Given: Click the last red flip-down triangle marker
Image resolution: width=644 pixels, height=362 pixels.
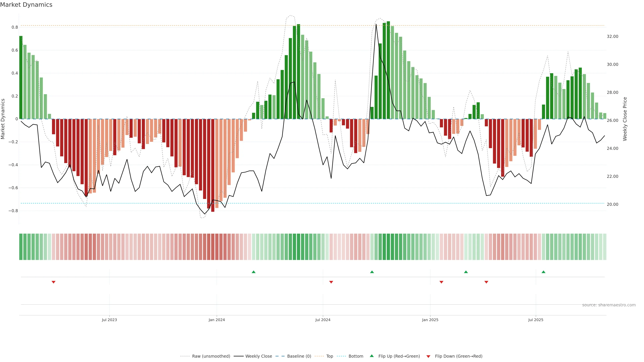Looking at the screenshot, I should tap(486, 282).
